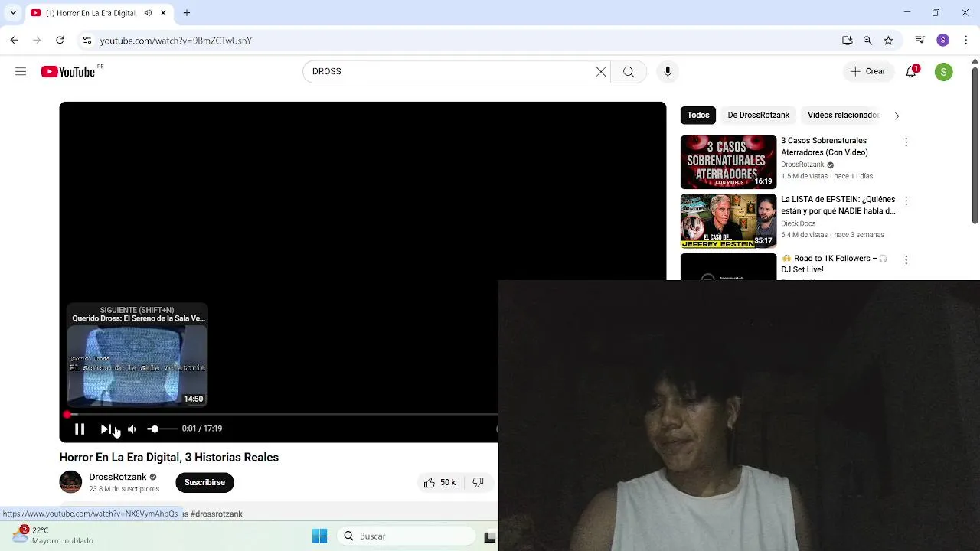Open the Task View taskbar icon
Image resolution: width=980 pixels, height=551 pixels.
click(491, 537)
